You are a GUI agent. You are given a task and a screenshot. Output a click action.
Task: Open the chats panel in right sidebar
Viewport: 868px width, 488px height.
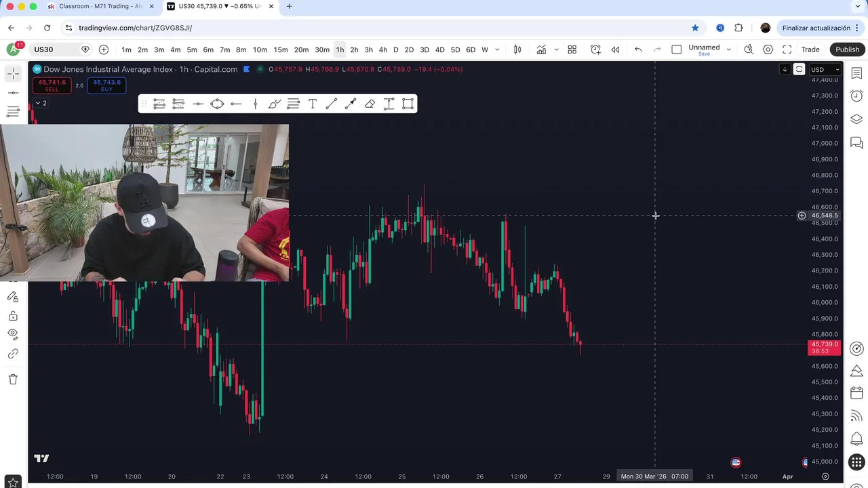pyautogui.click(x=856, y=143)
